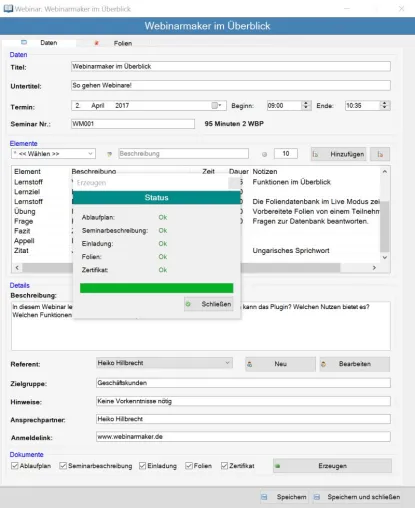Viewport: 415px width, 508px height.
Task: Select the Frage row in element list
Action: click(x=23, y=221)
